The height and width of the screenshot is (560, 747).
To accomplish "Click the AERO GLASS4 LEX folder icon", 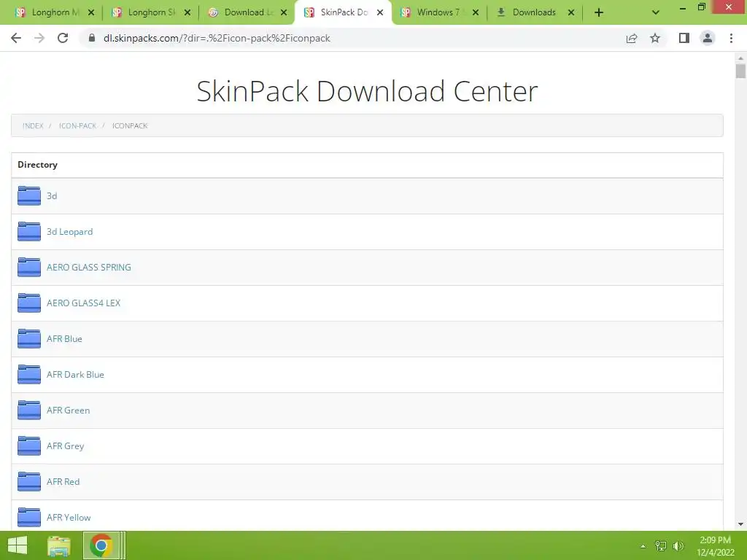I will (x=29, y=303).
